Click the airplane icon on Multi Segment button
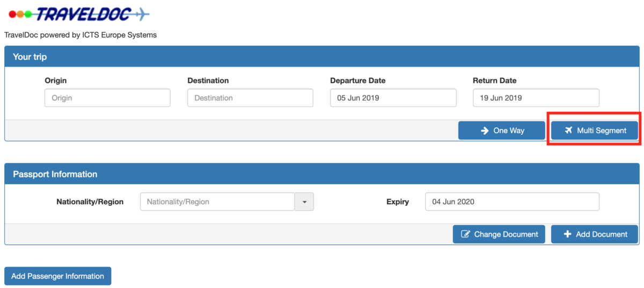 569,131
